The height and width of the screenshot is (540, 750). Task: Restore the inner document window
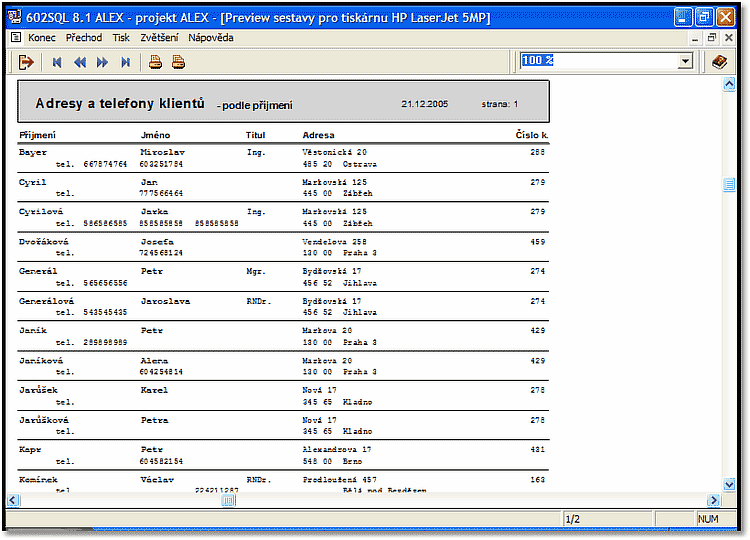point(712,37)
